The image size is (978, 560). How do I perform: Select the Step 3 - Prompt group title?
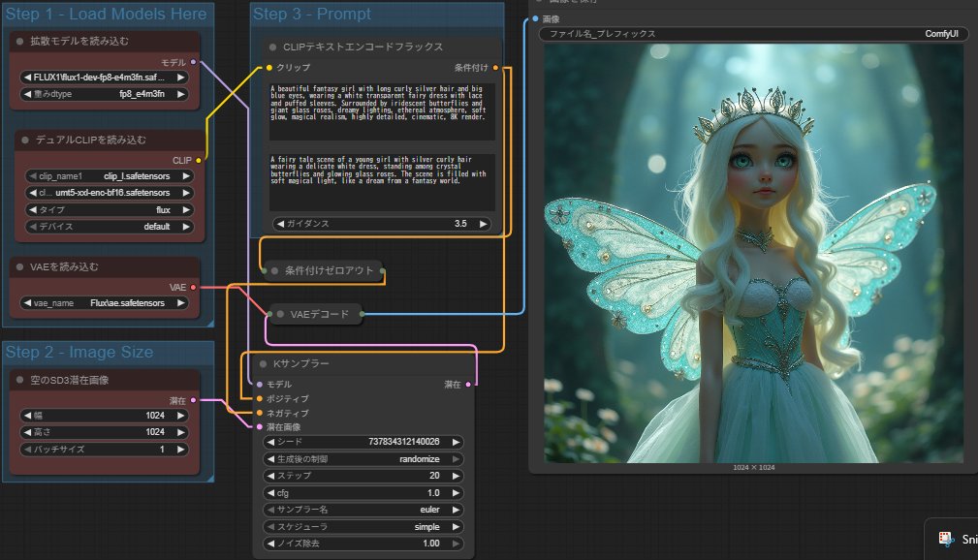(311, 14)
